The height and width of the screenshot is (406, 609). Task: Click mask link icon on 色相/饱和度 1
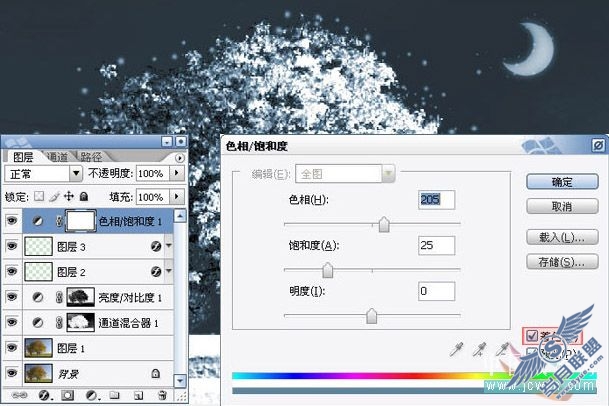(x=59, y=221)
